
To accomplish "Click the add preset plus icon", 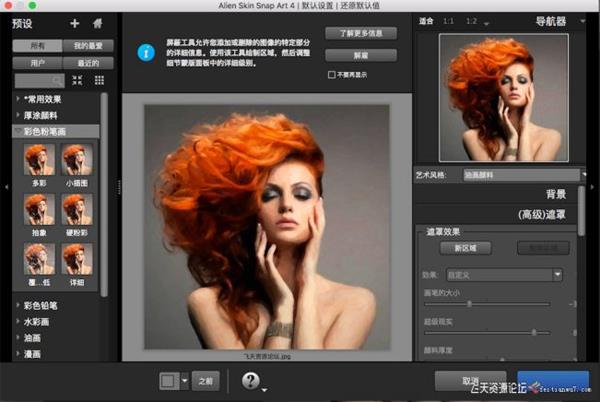I will pos(75,23).
